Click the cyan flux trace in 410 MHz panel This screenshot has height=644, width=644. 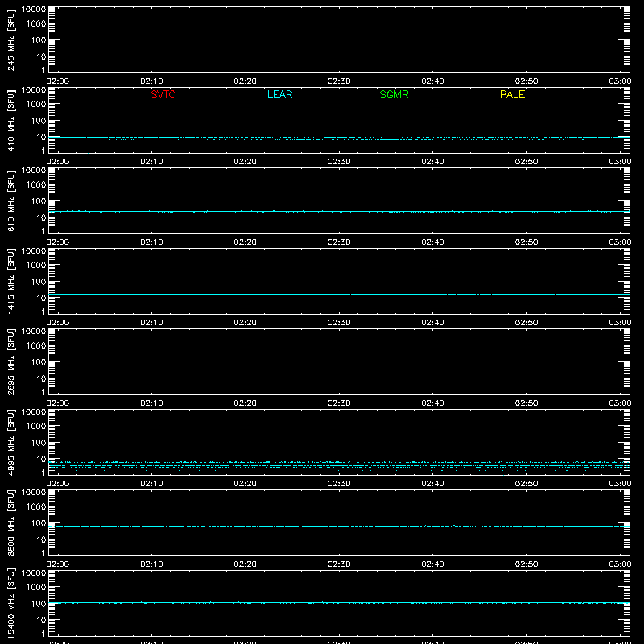tap(339, 138)
